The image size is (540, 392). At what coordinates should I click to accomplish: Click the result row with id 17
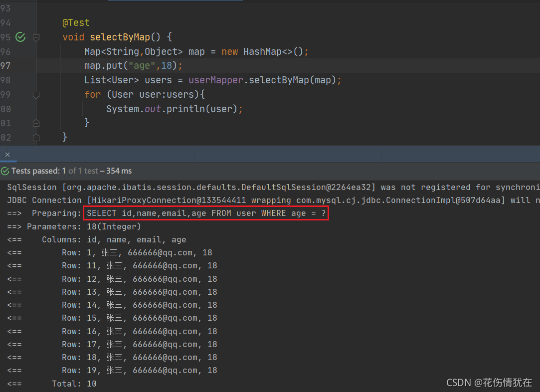tap(112, 345)
